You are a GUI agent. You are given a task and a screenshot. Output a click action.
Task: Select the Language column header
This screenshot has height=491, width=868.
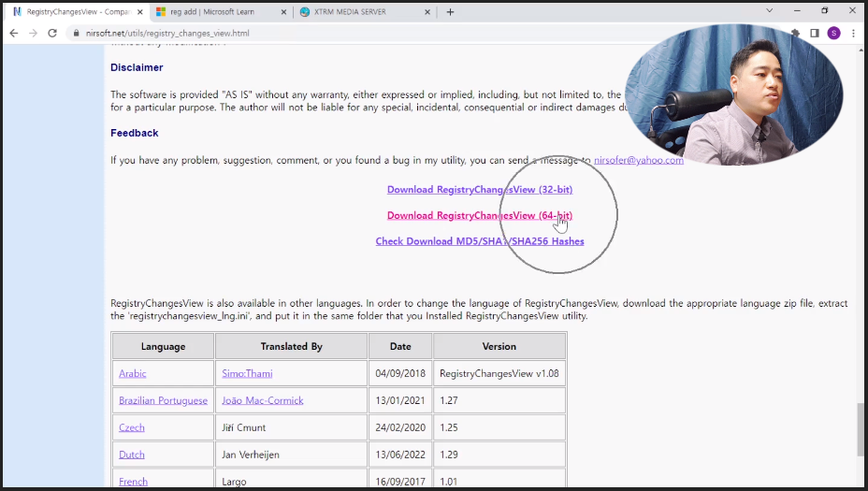click(163, 347)
